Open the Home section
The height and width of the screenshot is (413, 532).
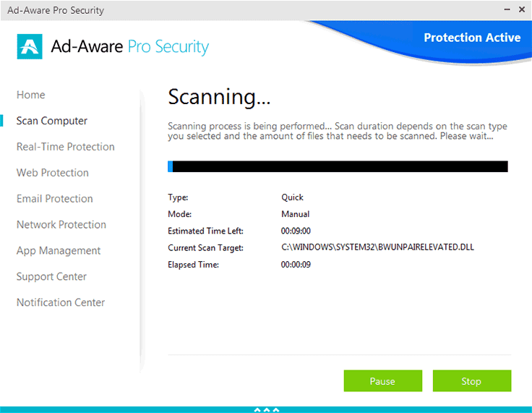coord(31,95)
